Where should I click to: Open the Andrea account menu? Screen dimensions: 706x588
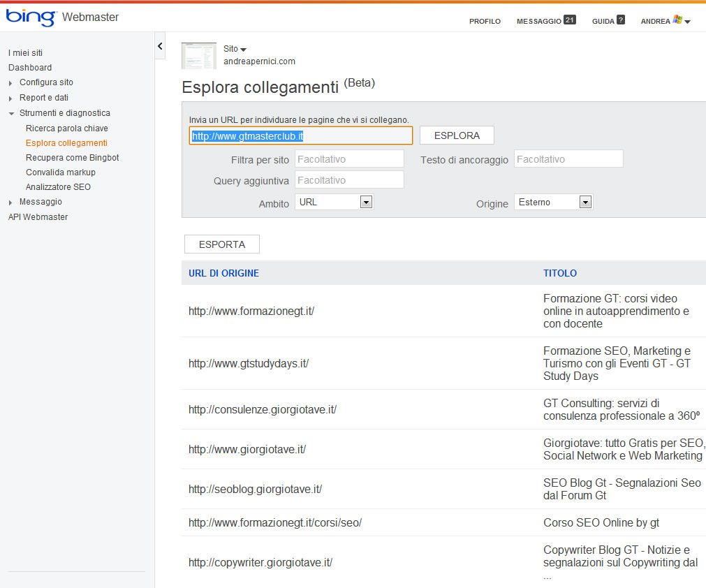665,22
